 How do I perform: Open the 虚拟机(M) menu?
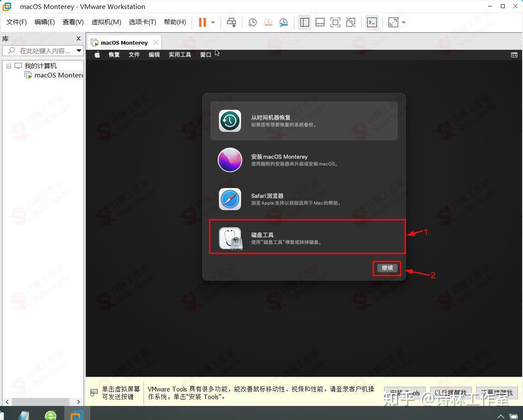pyautogui.click(x=106, y=22)
